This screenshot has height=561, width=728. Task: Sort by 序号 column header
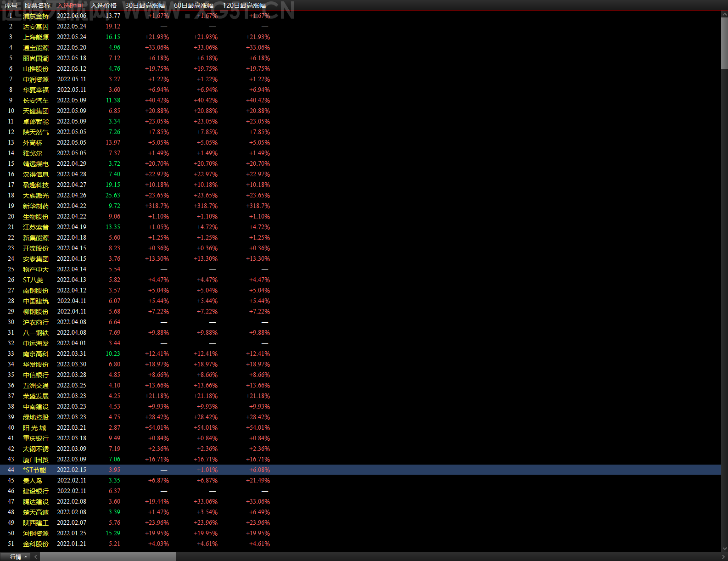(x=11, y=6)
